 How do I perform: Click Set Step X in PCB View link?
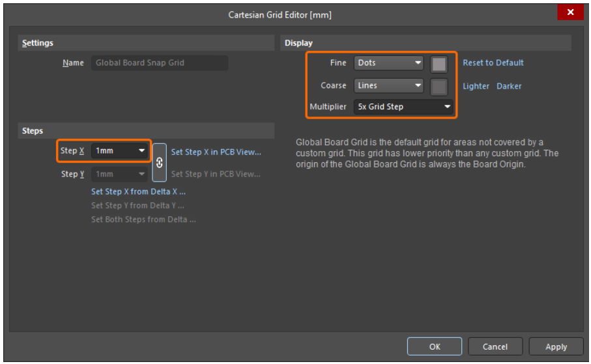216,152
